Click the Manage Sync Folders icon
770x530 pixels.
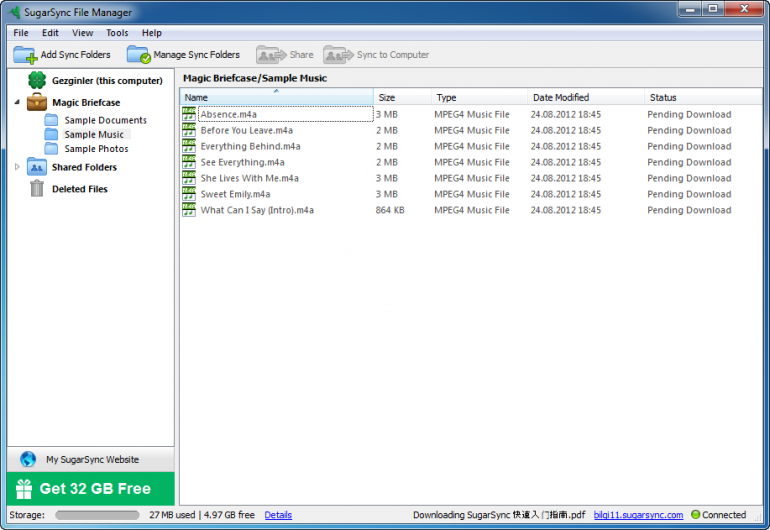point(138,55)
